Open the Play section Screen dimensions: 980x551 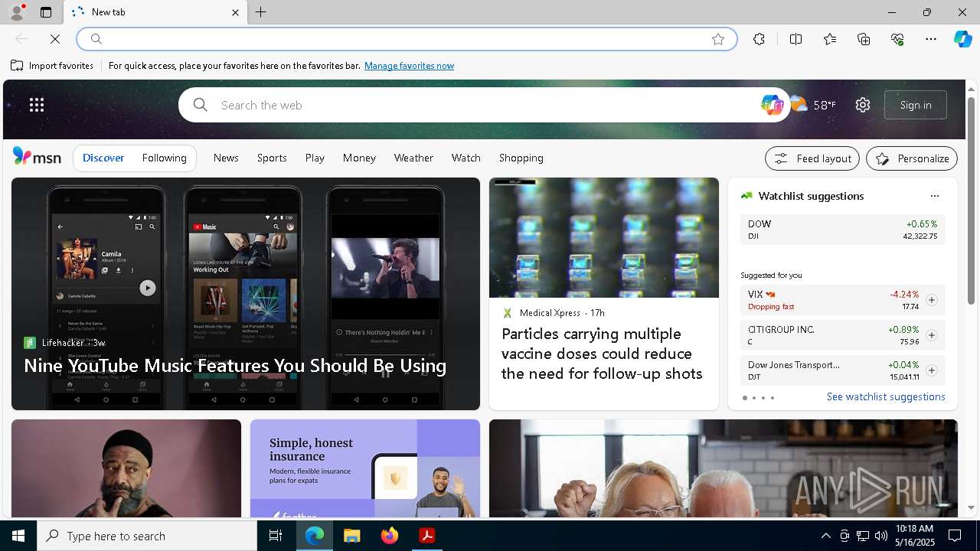315,158
